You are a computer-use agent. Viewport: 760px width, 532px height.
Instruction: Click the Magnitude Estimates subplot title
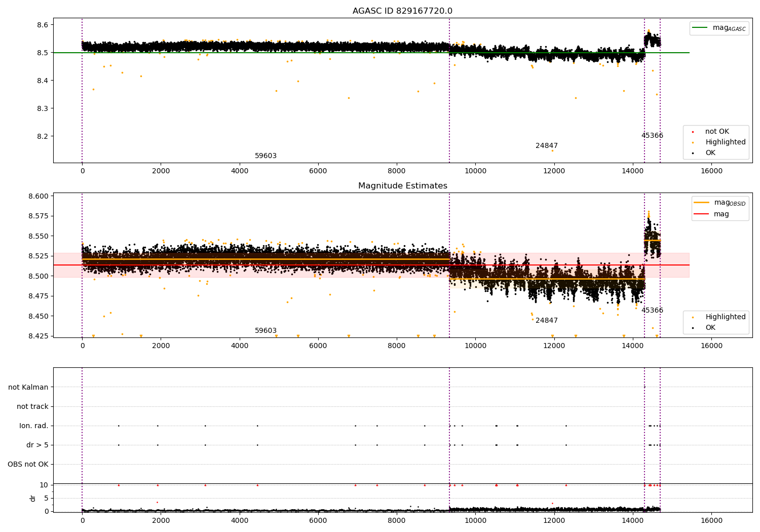click(x=402, y=186)
